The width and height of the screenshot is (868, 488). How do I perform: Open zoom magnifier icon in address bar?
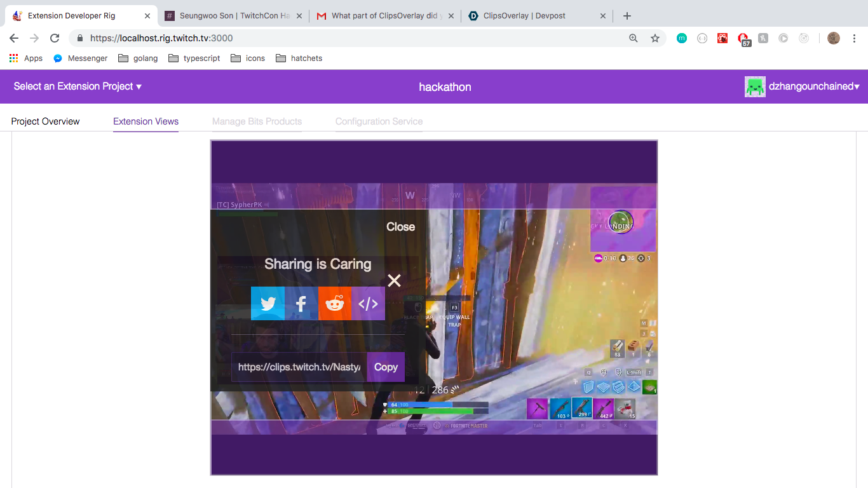pyautogui.click(x=634, y=38)
